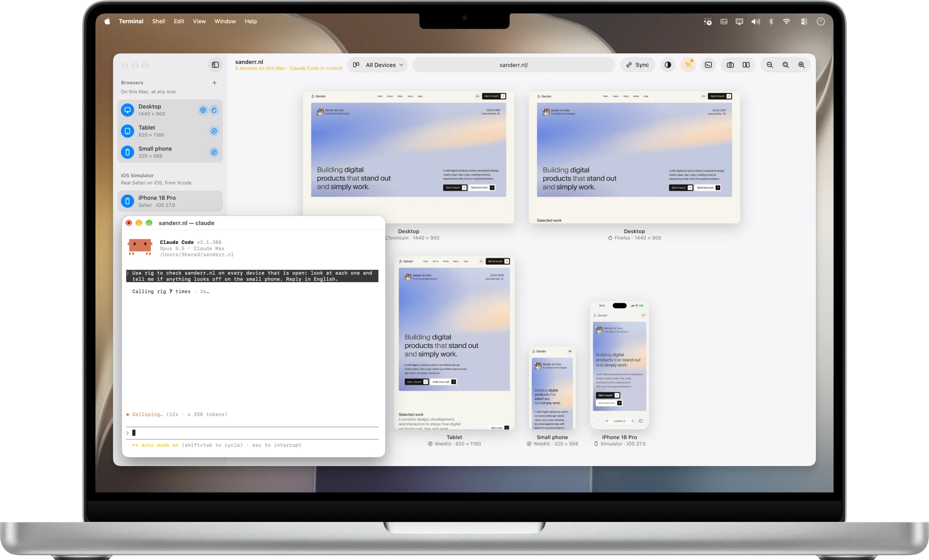Zoom in the device canvas
Image resolution: width=929 pixels, height=560 pixels.
(802, 65)
